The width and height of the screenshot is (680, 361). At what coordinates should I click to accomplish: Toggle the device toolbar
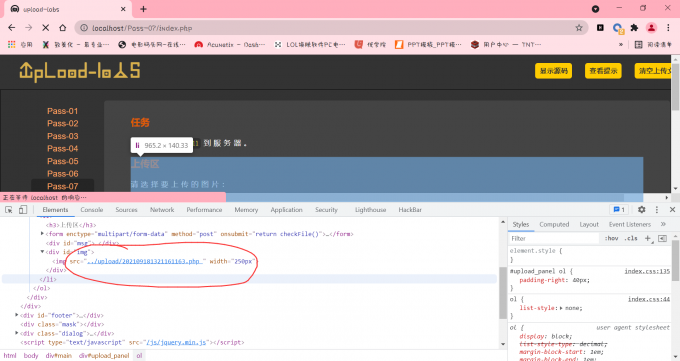[23, 210]
